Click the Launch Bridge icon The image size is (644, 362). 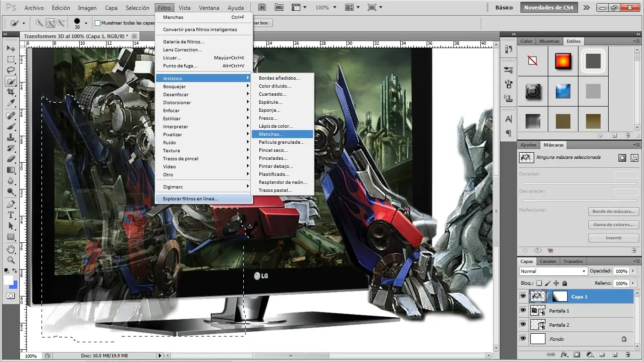point(263,8)
